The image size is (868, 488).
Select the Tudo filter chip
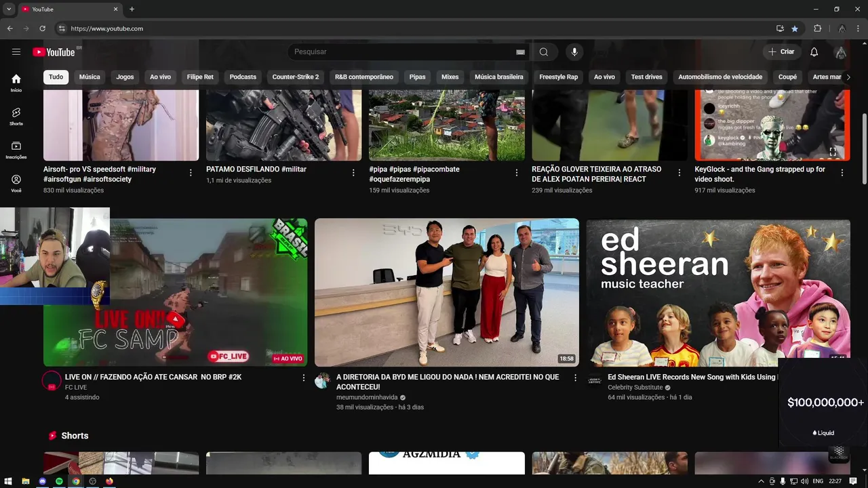point(56,77)
